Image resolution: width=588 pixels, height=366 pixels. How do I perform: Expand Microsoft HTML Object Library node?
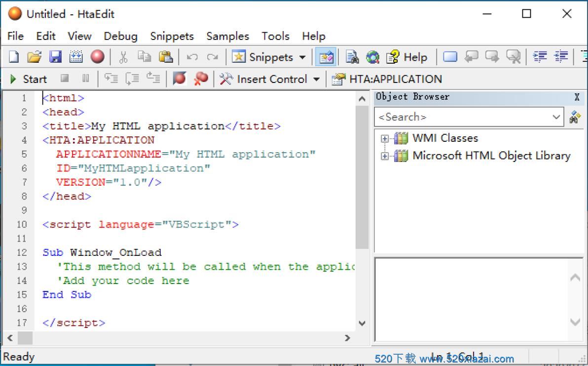point(384,156)
